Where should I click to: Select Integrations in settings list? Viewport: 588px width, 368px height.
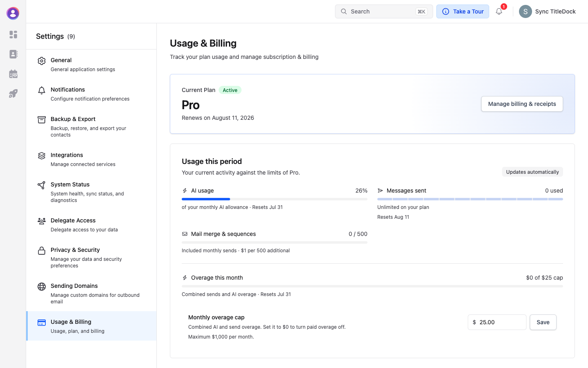point(91,159)
